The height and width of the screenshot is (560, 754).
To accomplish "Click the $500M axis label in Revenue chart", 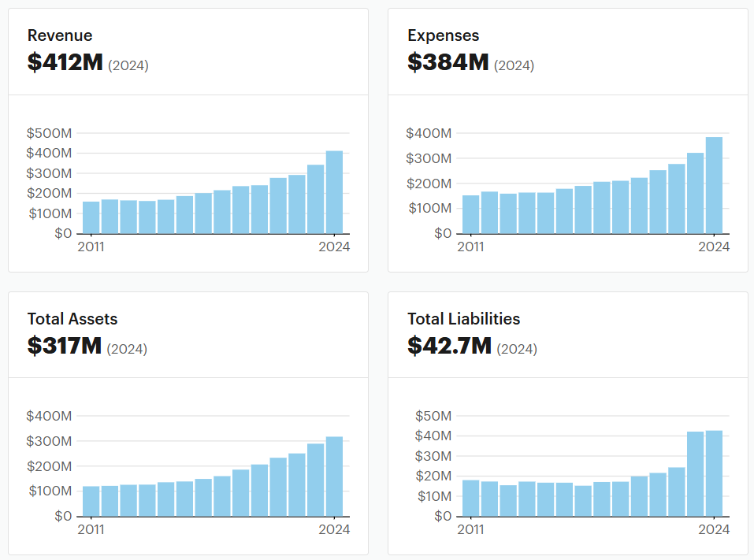I will click(49, 133).
